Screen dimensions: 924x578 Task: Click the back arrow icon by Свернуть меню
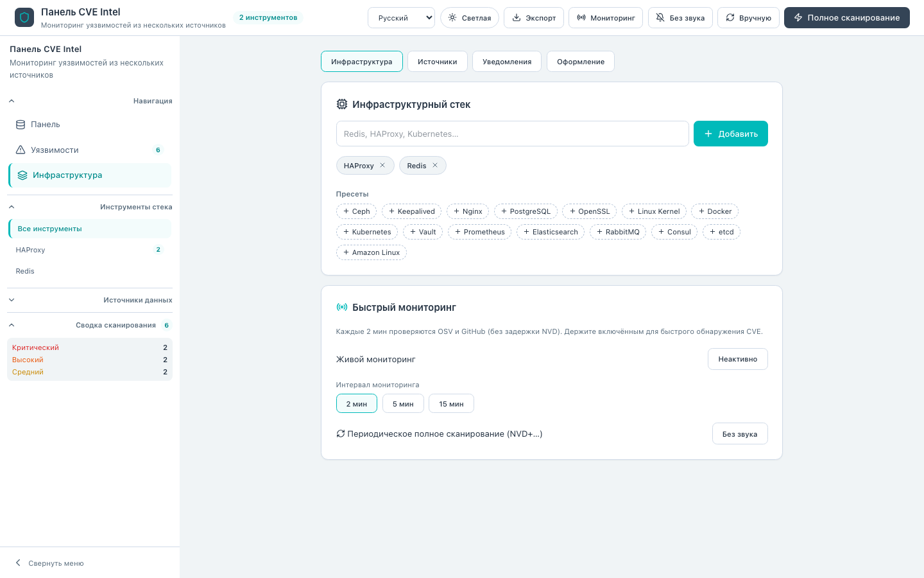click(18, 563)
